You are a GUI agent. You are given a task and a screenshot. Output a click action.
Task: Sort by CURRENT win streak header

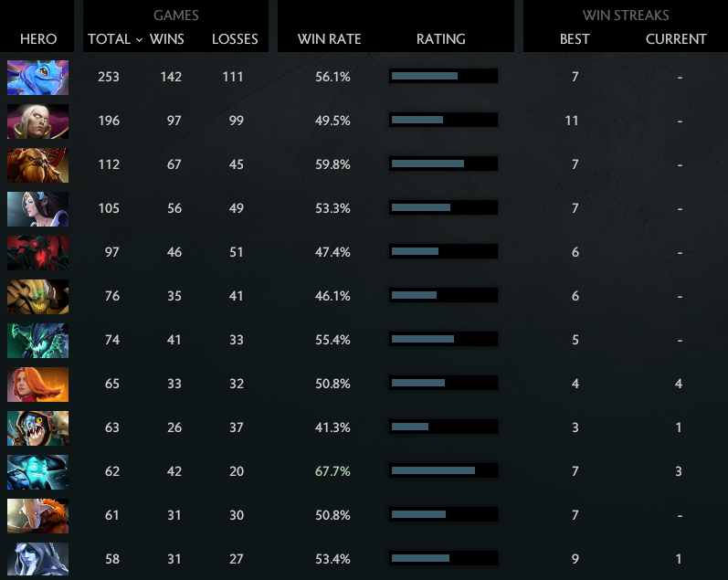click(676, 39)
